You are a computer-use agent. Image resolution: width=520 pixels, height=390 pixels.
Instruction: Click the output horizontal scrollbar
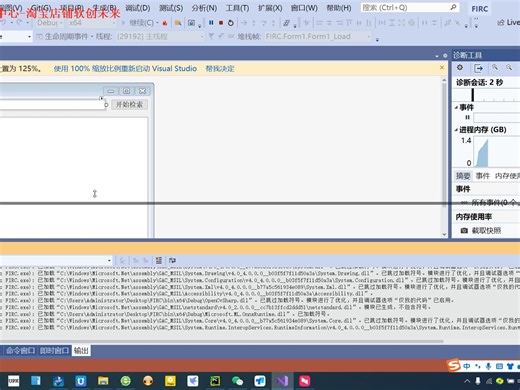(222, 341)
